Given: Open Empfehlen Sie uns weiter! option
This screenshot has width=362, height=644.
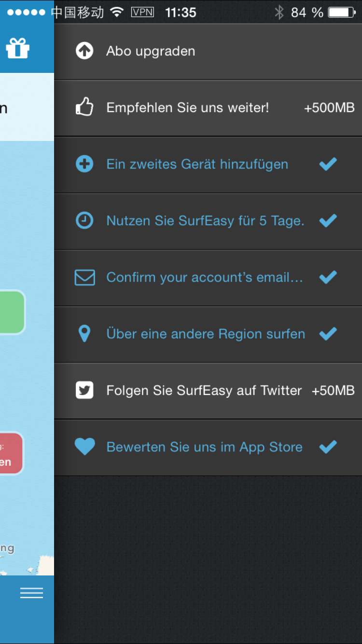Looking at the screenshot, I should coord(187,108).
